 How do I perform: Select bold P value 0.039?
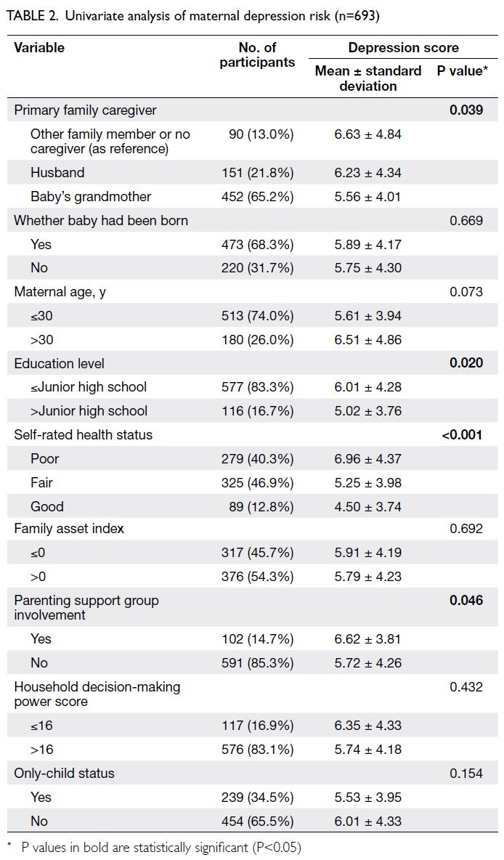point(466,110)
